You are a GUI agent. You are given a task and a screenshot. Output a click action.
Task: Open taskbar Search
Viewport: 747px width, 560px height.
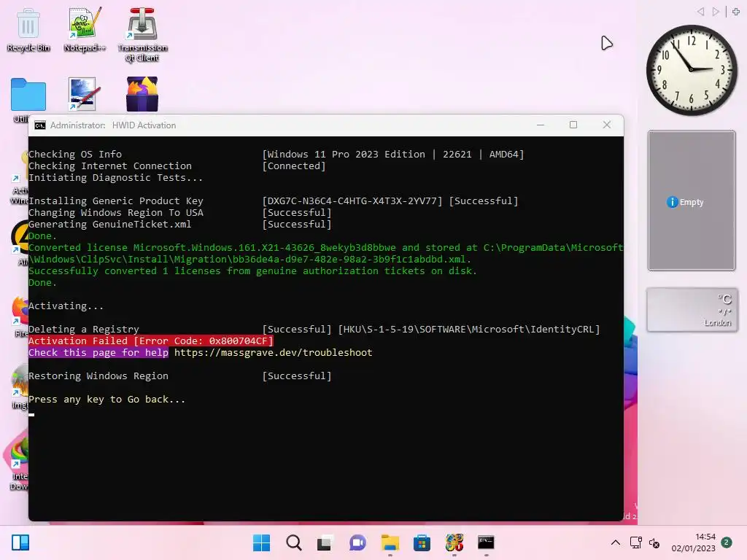tap(293, 542)
